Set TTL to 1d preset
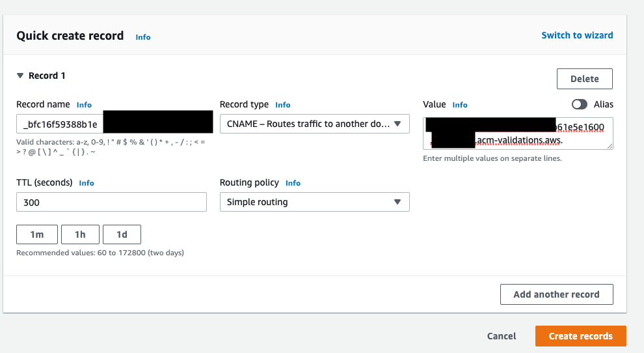The width and height of the screenshot is (644, 353). tap(120, 234)
